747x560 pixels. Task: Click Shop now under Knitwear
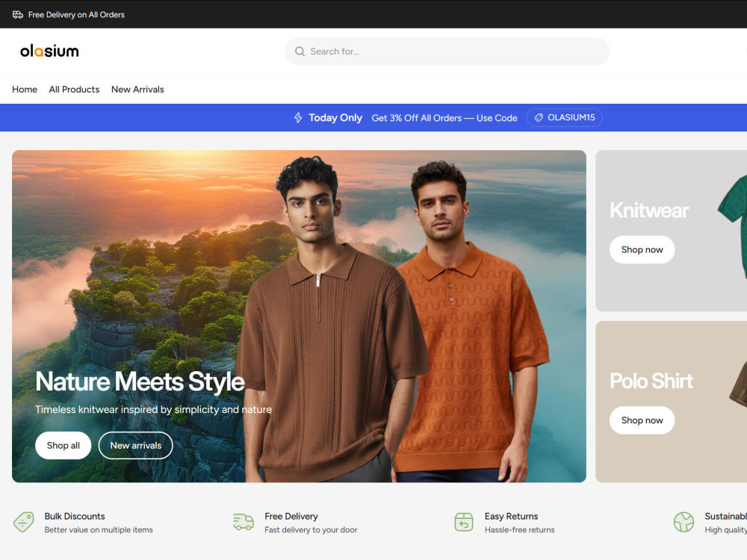click(x=642, y=249)
